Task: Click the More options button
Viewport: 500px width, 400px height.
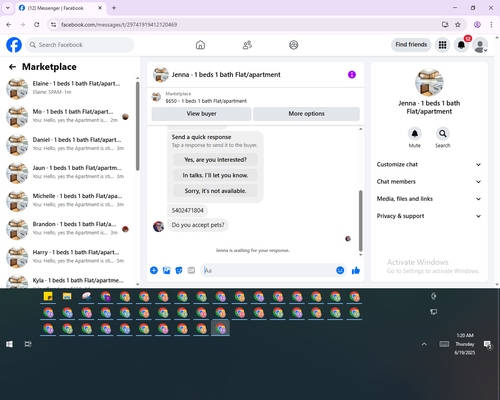Action: click(306, 114)
